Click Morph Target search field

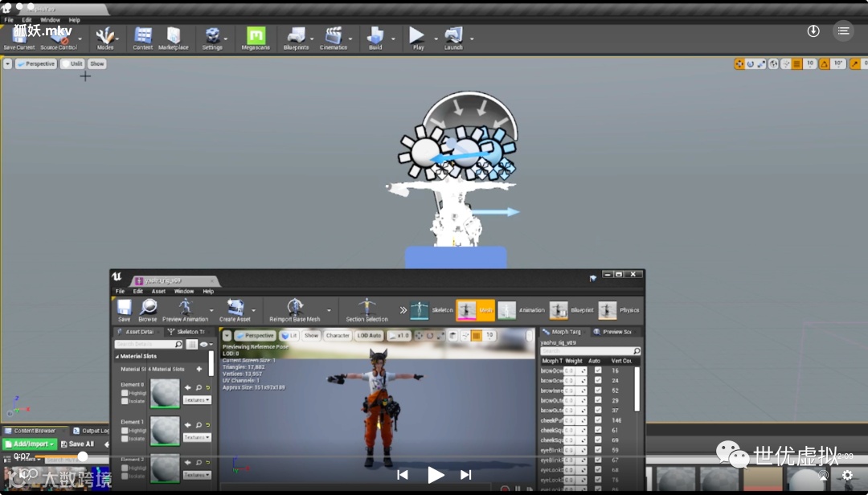590,351
